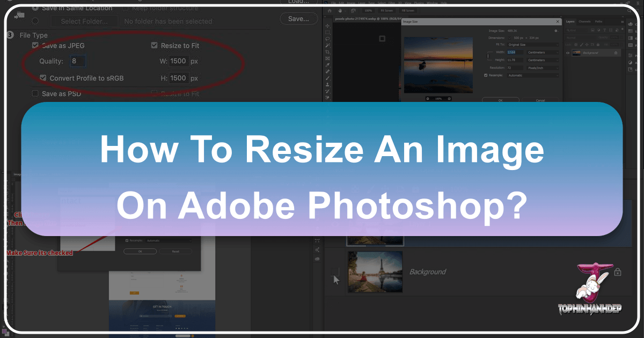Select the Move tool in the toolbar

(x=326, y=27)
